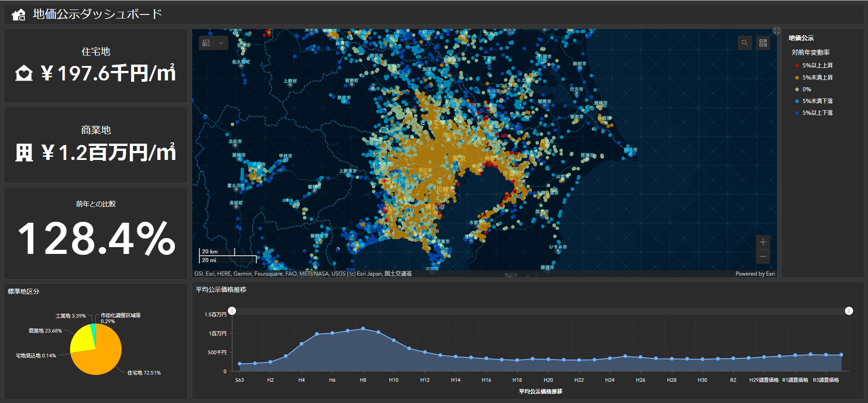Screen dimensions: 868x403
Task: Zoom out on the map
Action: 763,257
